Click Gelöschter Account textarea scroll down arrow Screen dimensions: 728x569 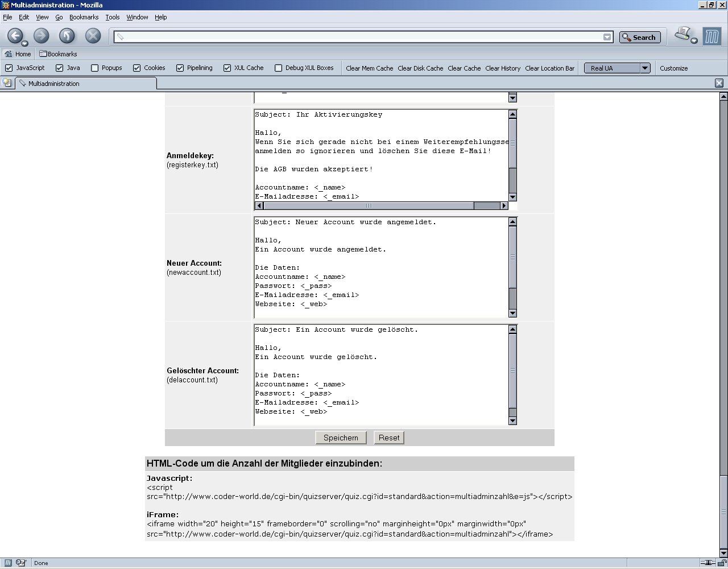pyautogui.click(x=512, y=420)
